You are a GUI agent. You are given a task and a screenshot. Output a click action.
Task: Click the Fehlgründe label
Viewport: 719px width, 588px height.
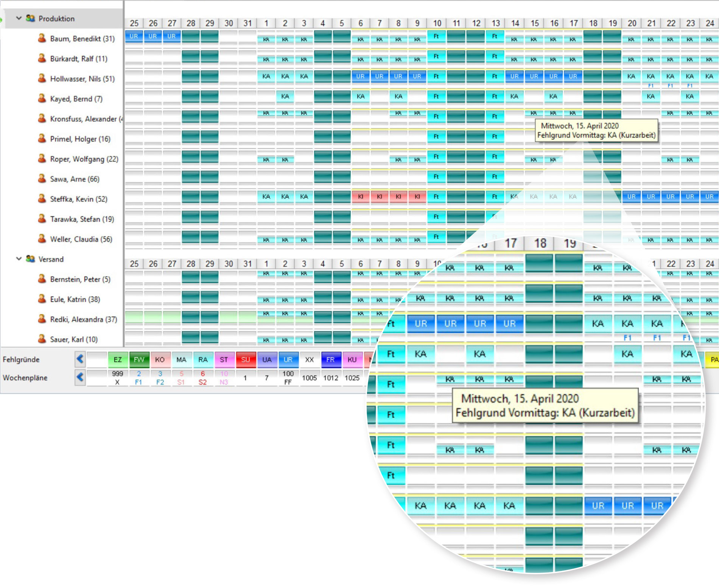pos(21,359)
